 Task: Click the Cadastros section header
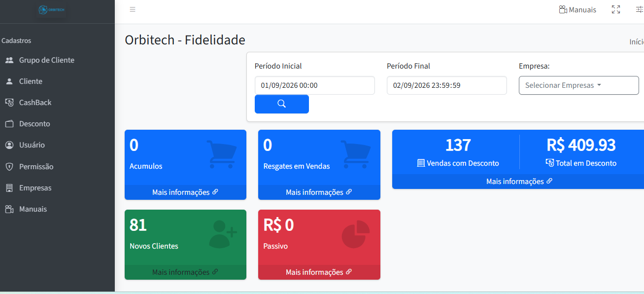(16, 40)
